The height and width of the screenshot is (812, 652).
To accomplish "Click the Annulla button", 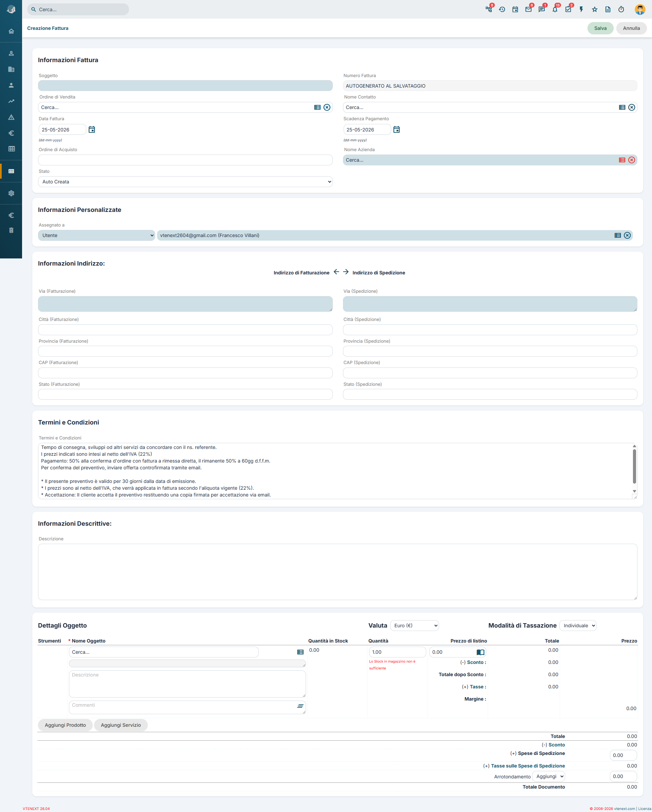I will pyautogui.click(x=631, y=28).
